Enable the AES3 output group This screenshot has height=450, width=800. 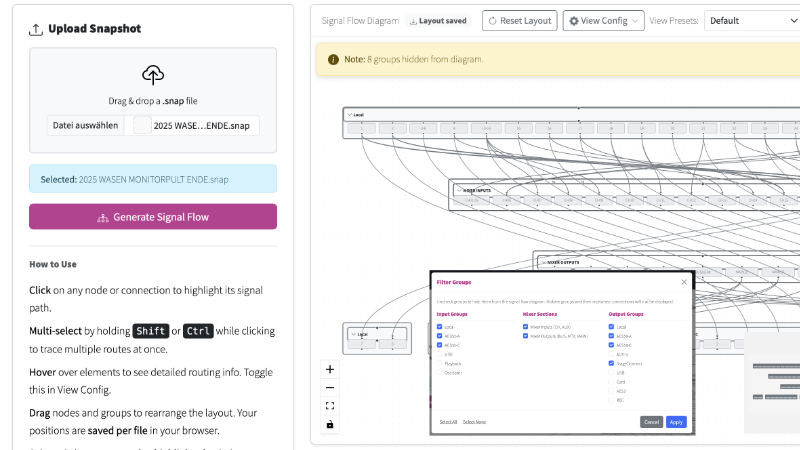[x=611, y=391]
